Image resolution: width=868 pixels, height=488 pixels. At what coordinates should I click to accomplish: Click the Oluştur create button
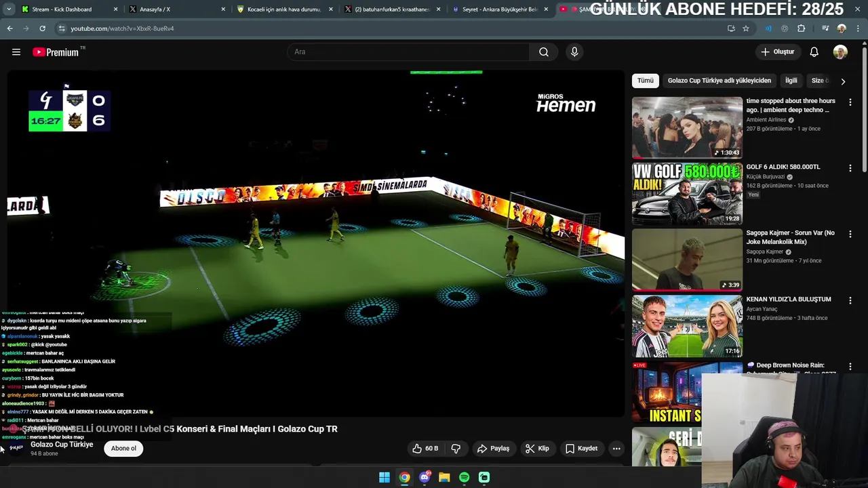[x=777, y=52]
